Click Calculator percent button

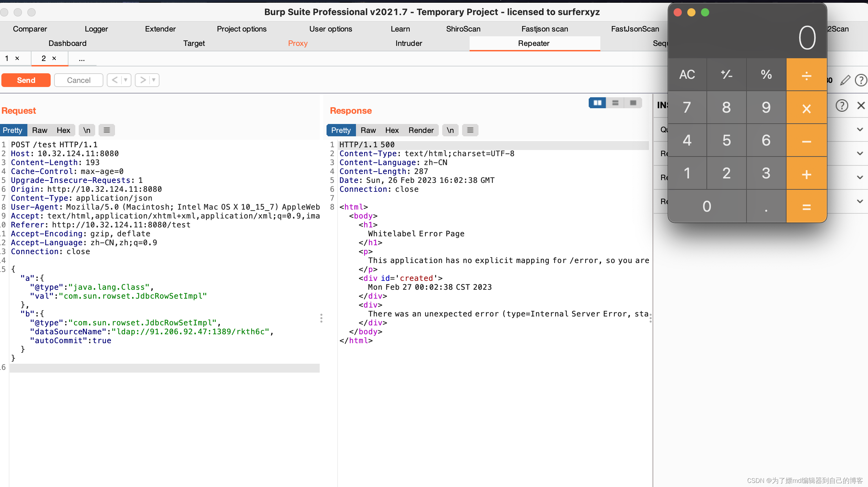coord(766,74)
